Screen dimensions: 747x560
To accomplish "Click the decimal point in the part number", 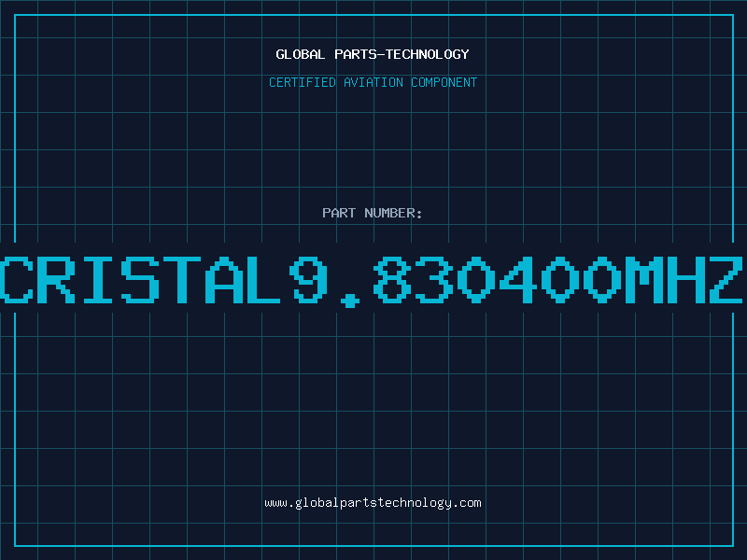I will (x=351, y=300).
